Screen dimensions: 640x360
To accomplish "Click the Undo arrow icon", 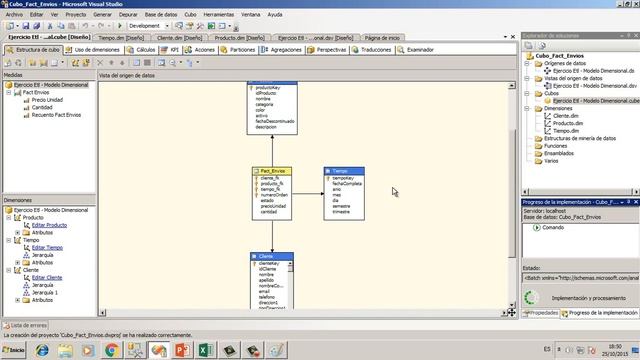I will 85,26.
